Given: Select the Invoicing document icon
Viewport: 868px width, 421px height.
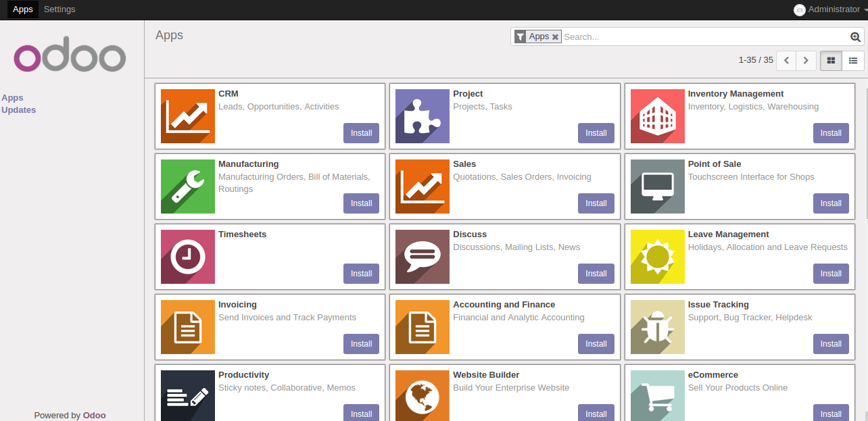Looking at the screenshot, I should click(188, 327).
